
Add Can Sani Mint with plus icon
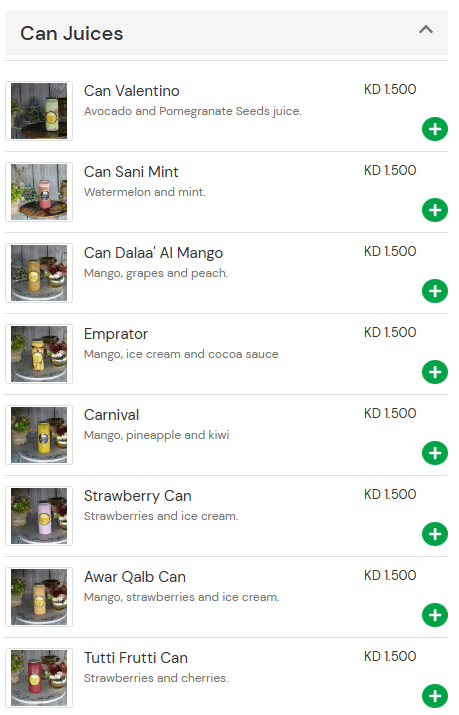pyautogui.click(x=435, y=210)
